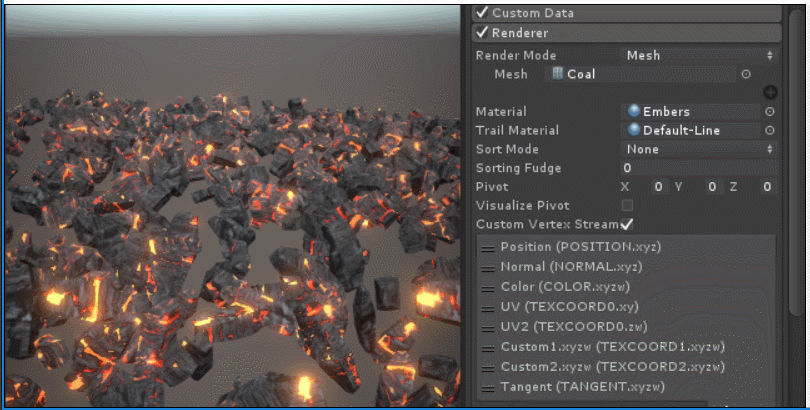Add another mesh with the plus button
The height and width of the screenshot is (410, 810).
coord(770,92)
